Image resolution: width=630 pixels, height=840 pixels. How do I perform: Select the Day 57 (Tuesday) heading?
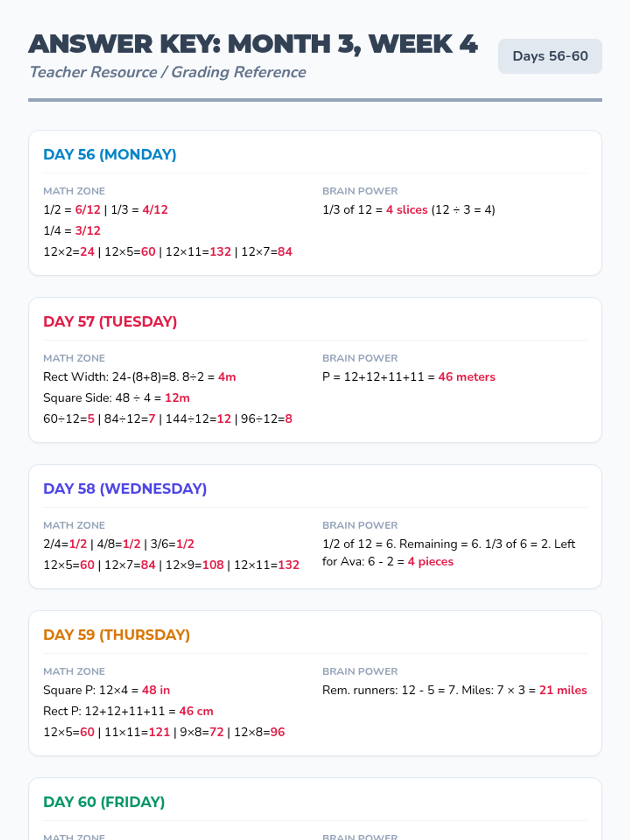[110, 321]
